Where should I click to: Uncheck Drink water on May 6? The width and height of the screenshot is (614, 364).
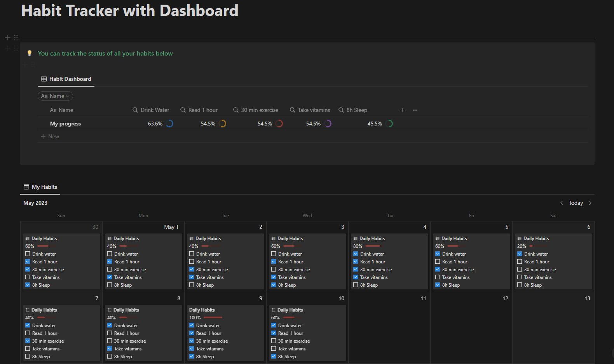pyautogui.click(x=520, y=254)
